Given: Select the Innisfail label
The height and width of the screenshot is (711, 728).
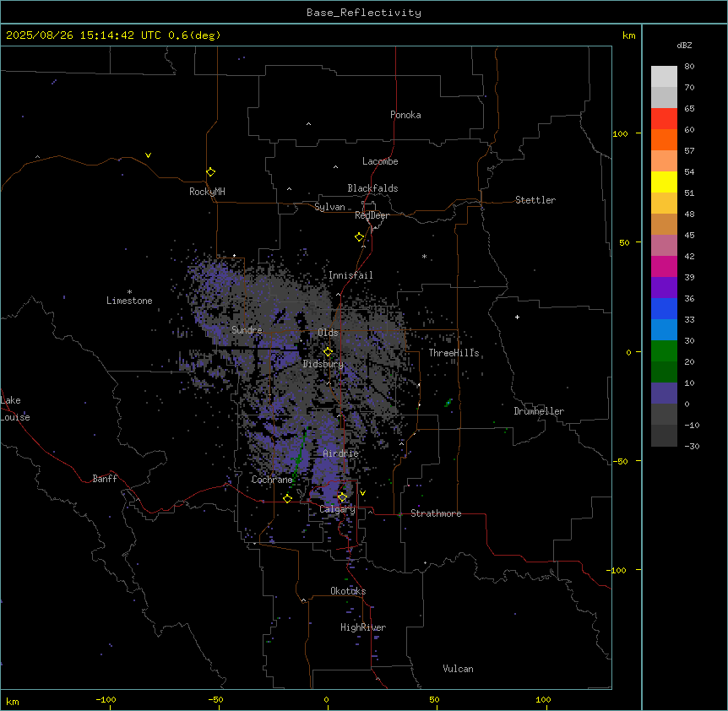Looking at the screenshot, I should 350,275.
